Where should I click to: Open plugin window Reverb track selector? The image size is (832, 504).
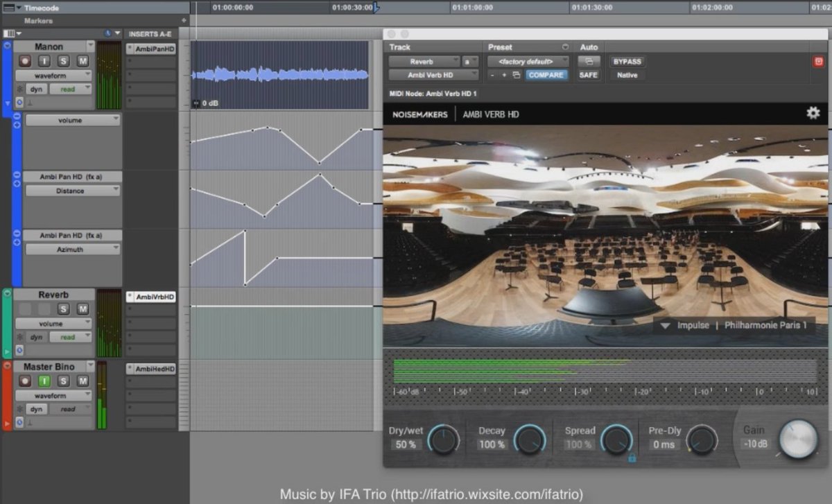point(424,61)
